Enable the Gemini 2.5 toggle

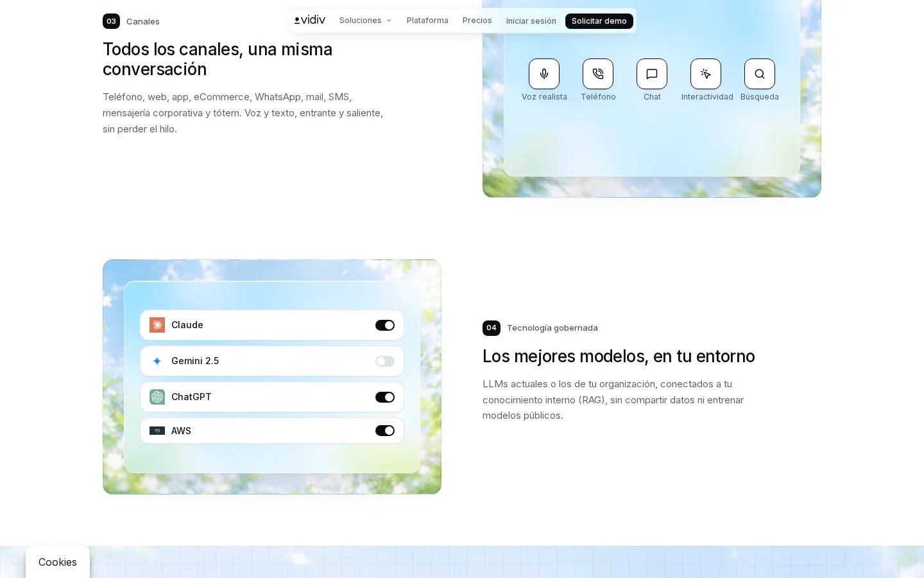[385, 361]
